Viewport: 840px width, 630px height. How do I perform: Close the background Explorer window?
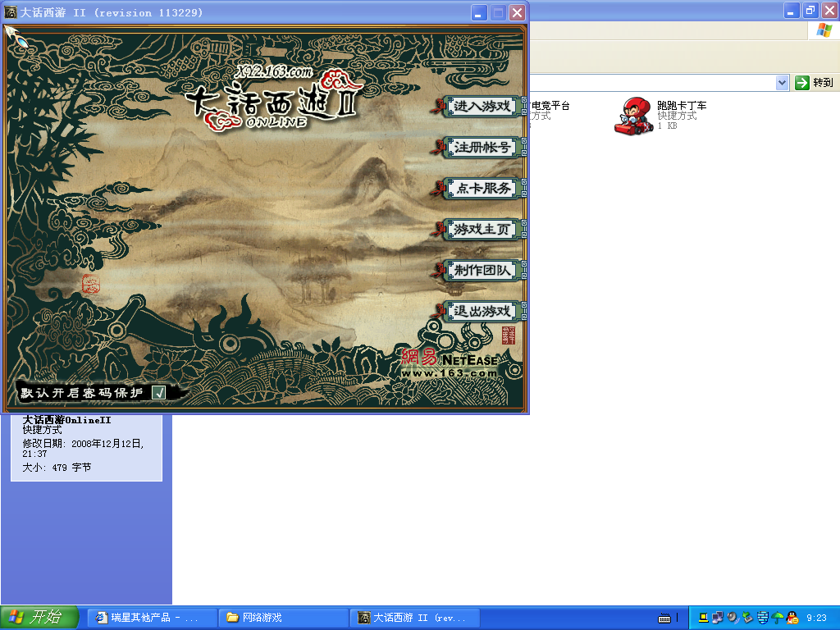pyautogui.click(x=830, y=10)
